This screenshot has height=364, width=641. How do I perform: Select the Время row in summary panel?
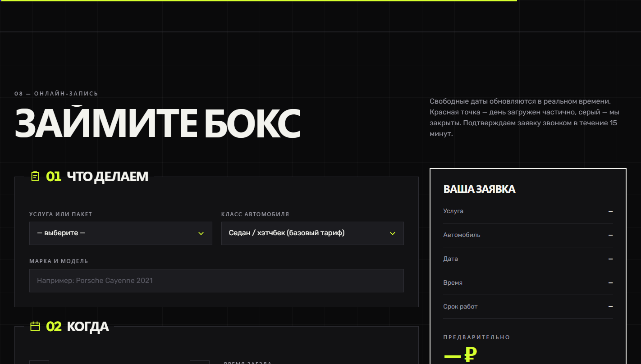(528, 283)
